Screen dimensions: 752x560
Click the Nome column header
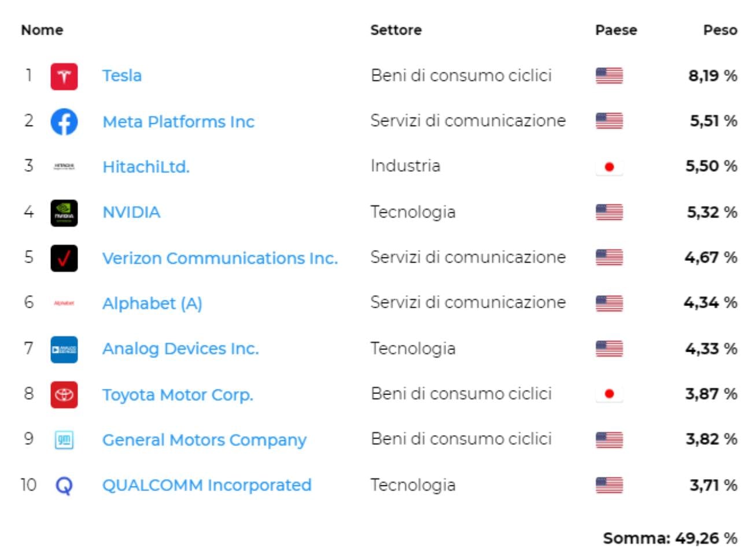click(42, 30)
